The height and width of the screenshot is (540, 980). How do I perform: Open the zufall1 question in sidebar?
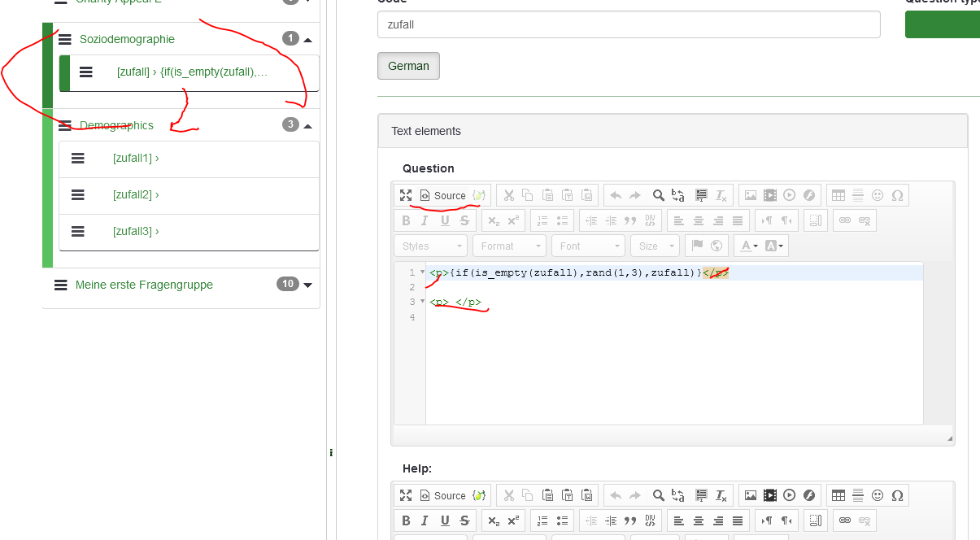(136, 159)
